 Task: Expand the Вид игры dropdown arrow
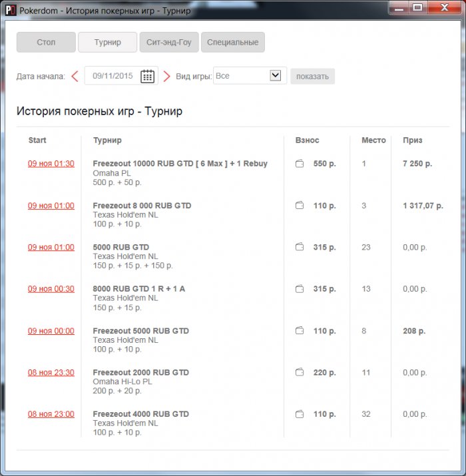pos(276,75)
